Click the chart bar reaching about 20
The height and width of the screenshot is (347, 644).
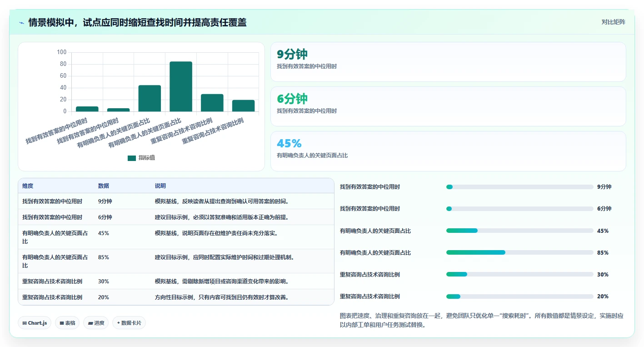pyautogui.click(x=244, y=106)
